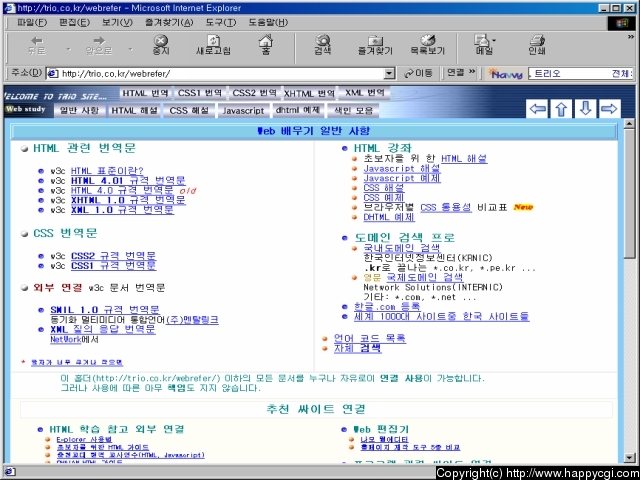The width and height of the screenshot is (640, 480).
Task: Open the forward button history dropdown arrow
Action: [130, 49]
